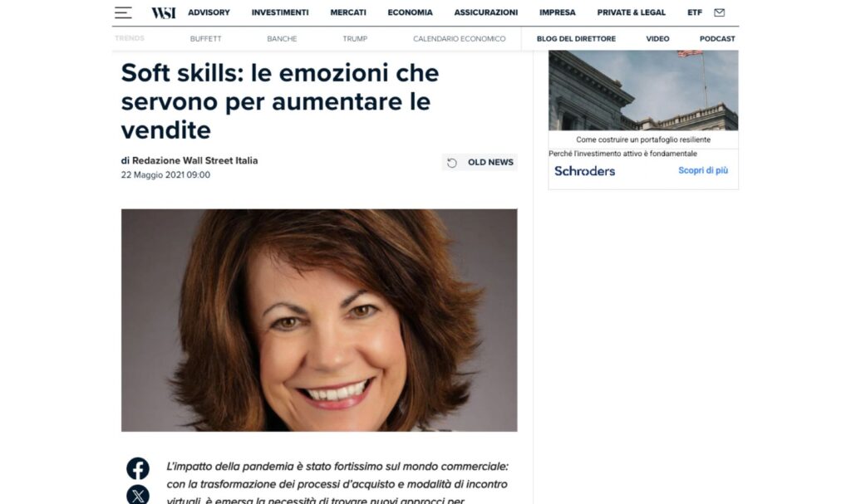Image resolution: width=851 pixels, height=504 pixels.
Task: Click the WSI logo
Action: coord(164,12)
